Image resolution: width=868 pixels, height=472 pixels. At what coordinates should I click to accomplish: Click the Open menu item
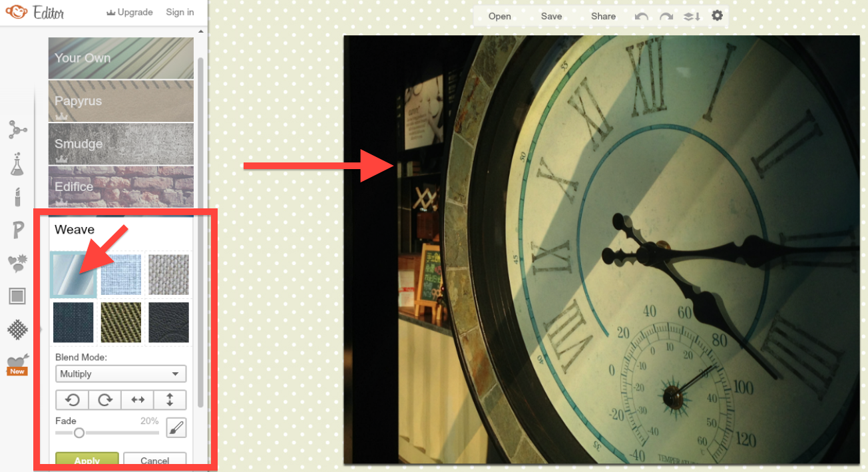click(x=500, y=17)
